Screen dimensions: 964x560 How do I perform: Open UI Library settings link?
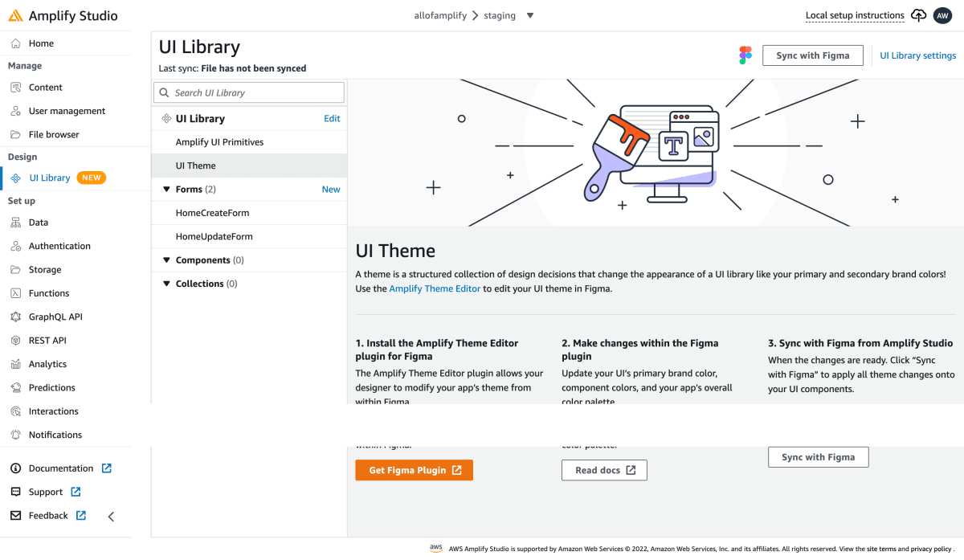(x=917, y=55)
